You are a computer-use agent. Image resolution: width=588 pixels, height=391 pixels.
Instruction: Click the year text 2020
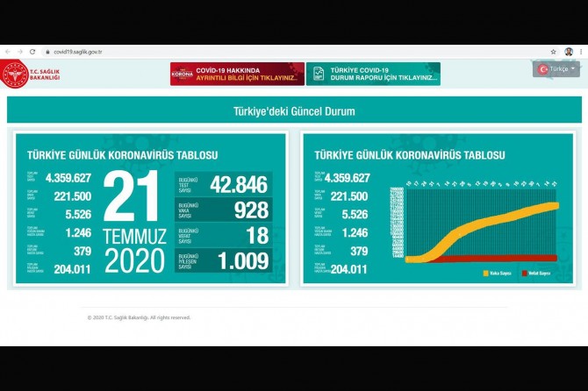point(134,261)
